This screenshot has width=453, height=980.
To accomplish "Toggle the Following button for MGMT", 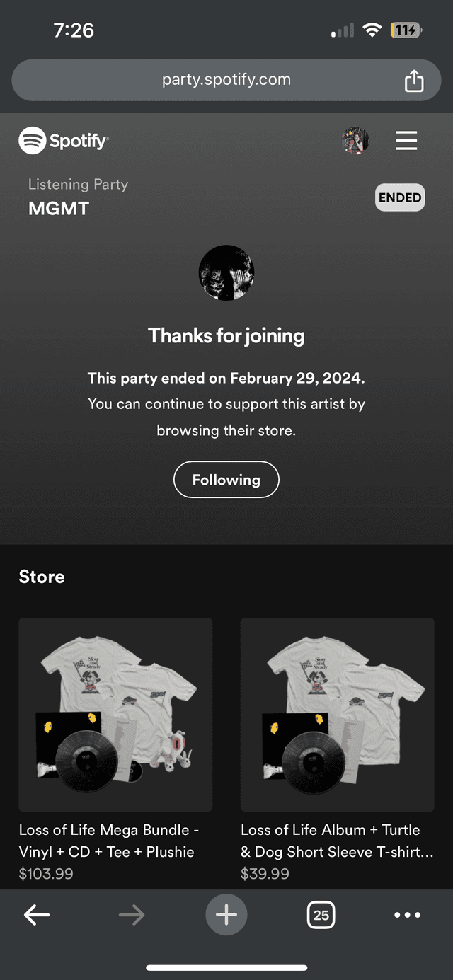I will 226,480.
